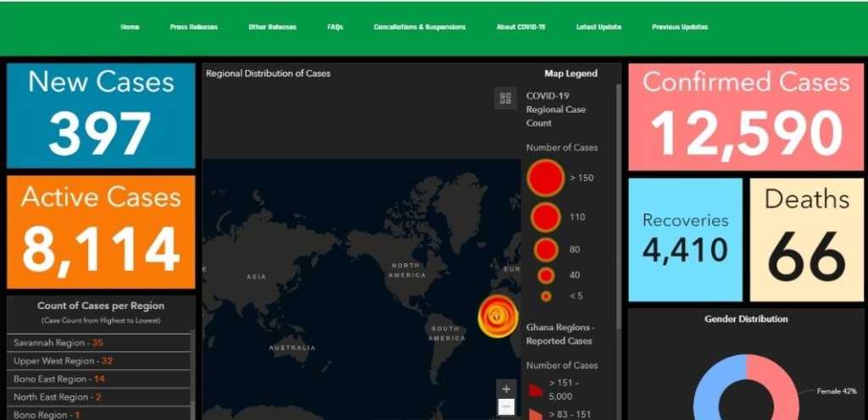Click the North America map label

point(408,270)
